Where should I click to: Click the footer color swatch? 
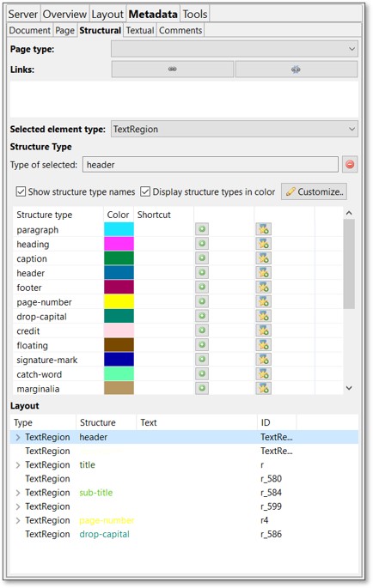(119, 287)
